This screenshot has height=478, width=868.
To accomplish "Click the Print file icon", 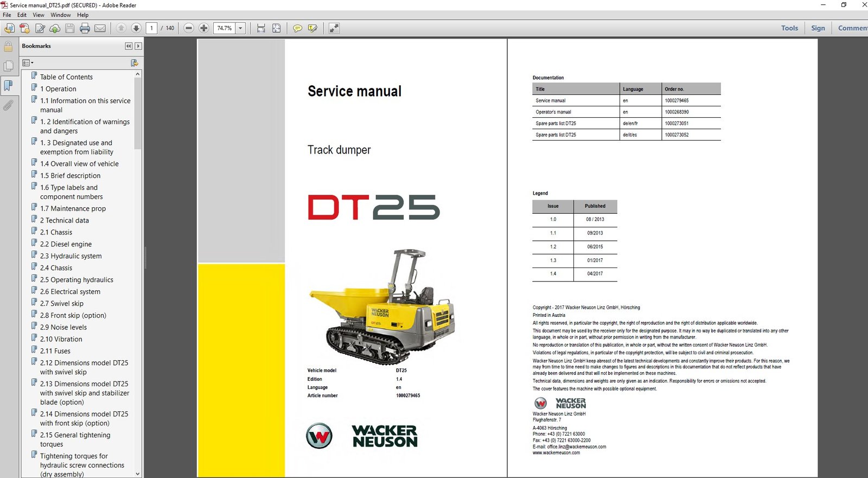I will 85,28.
